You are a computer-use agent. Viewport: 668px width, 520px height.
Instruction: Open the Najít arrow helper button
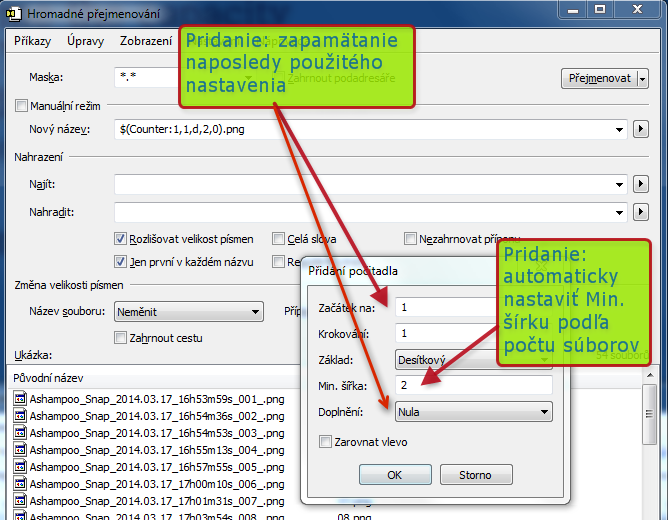(641, 184)
